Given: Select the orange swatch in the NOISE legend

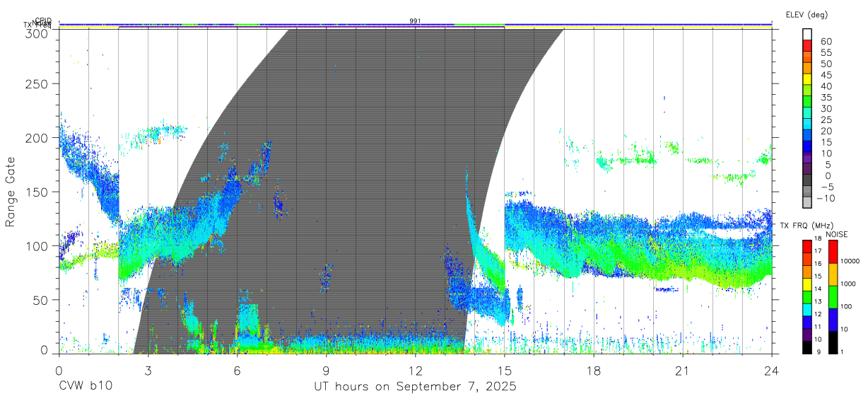Looking at the screenshot, I should coord(832,274).
